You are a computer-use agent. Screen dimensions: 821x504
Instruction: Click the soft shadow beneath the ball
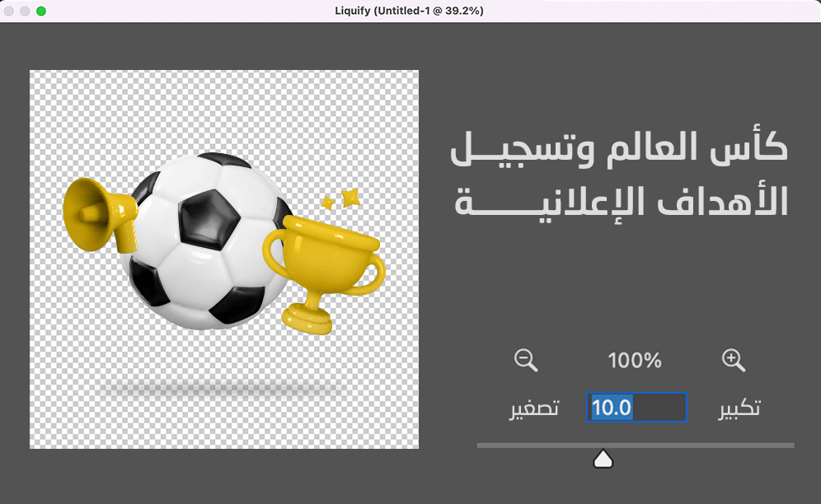pyautogui.click(x=220, y=389)
